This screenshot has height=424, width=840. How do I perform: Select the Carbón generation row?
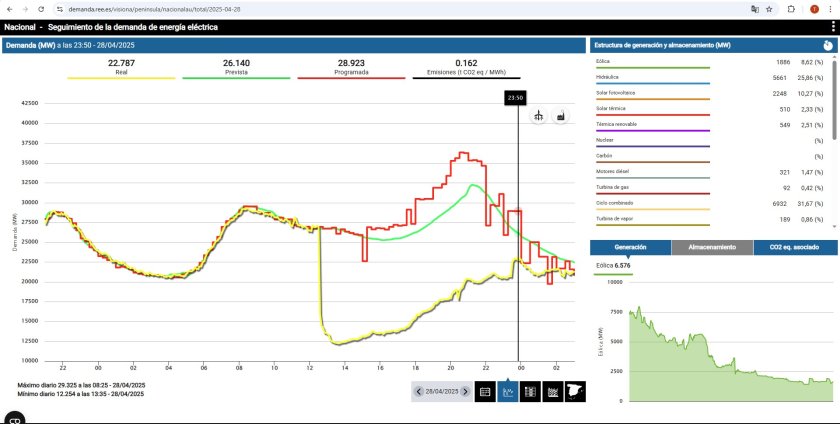point(710,157)
